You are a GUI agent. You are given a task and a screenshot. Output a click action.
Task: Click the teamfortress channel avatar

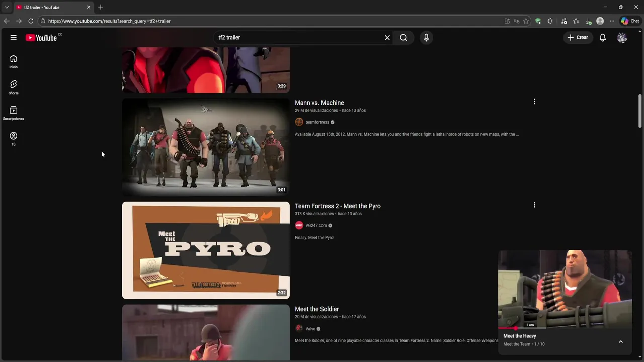coord(299,122)
